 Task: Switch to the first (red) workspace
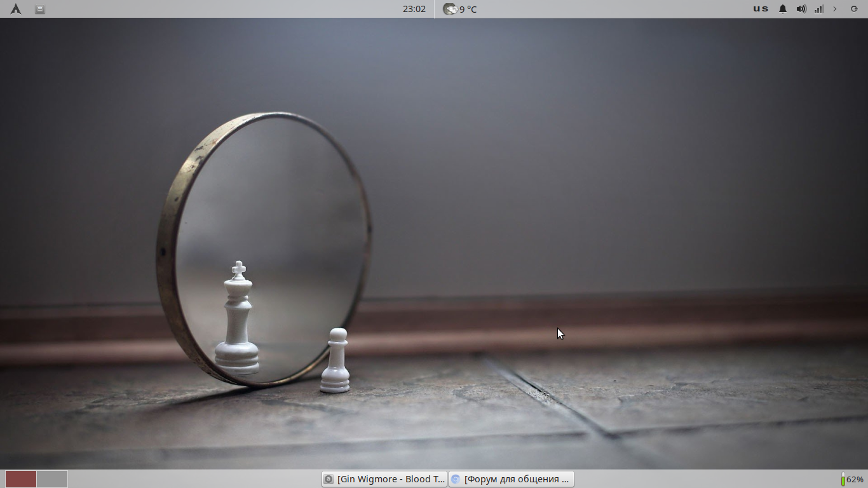click(21, 479)
